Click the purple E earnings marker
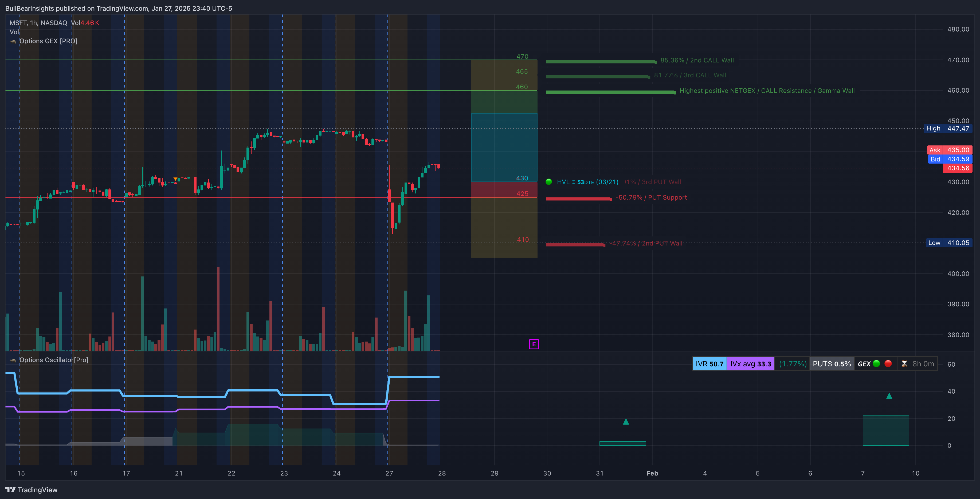980x499 pixels. pyautogui.click(x=534, y=344)
